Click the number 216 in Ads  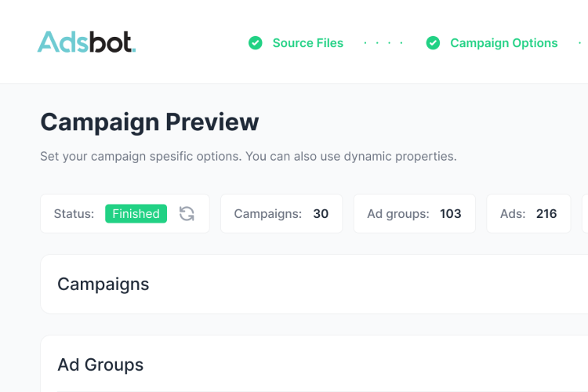click(x=546, y=214)
